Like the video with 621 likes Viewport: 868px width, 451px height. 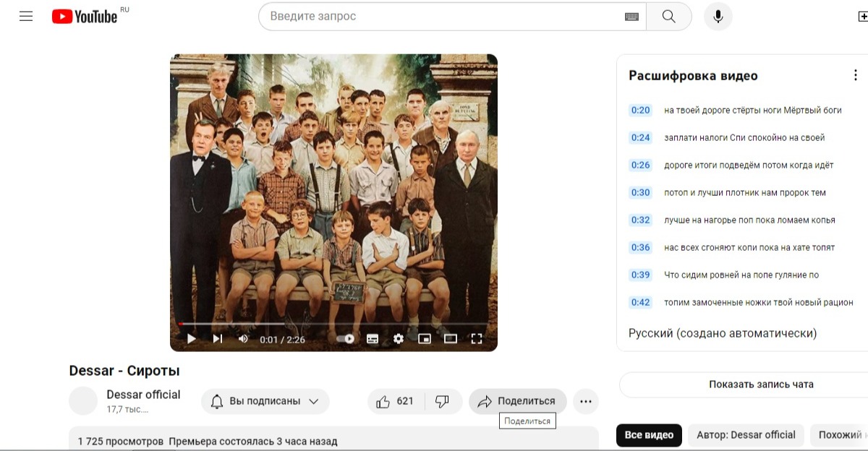coord(395,401)
